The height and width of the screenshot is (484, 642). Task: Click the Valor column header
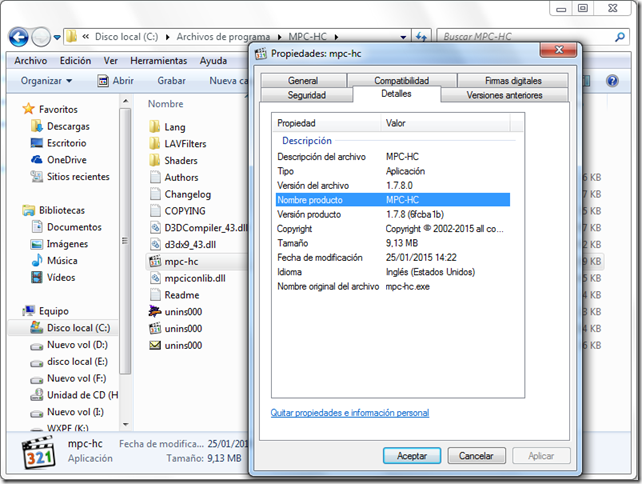pos(445,123)
